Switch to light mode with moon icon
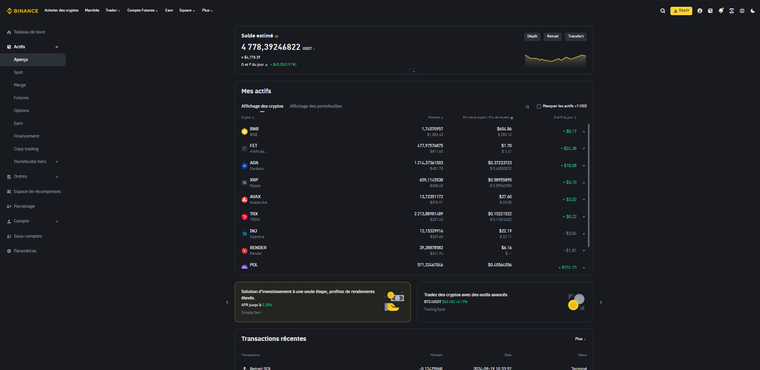 point(753,11)
